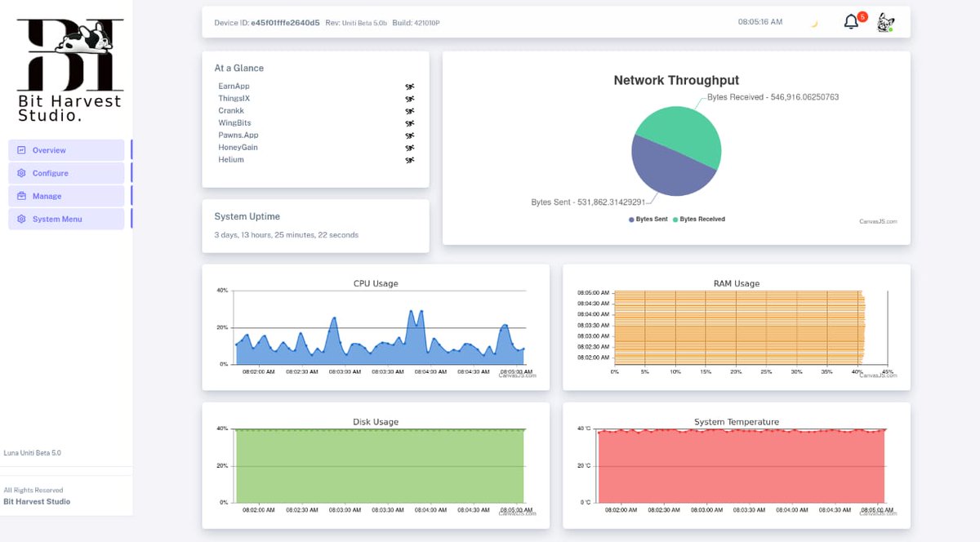980x542 pixels.
Task: Click the HoneyGain status icon
Action: coord(410,148)
